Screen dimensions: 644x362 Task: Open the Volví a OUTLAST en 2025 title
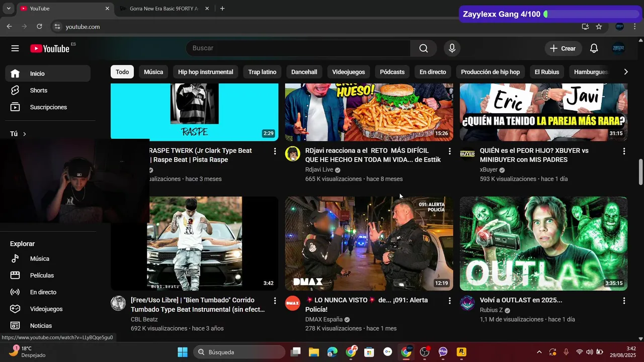click(521, 300)
